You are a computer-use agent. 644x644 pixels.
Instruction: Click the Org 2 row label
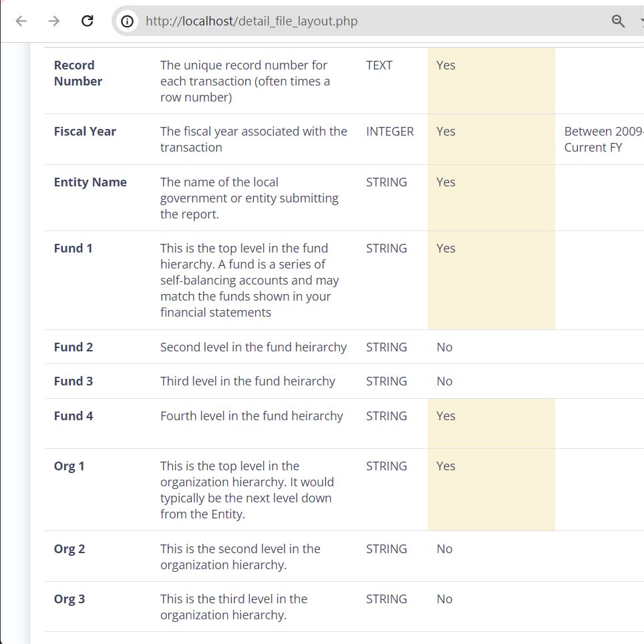(69, 549)
